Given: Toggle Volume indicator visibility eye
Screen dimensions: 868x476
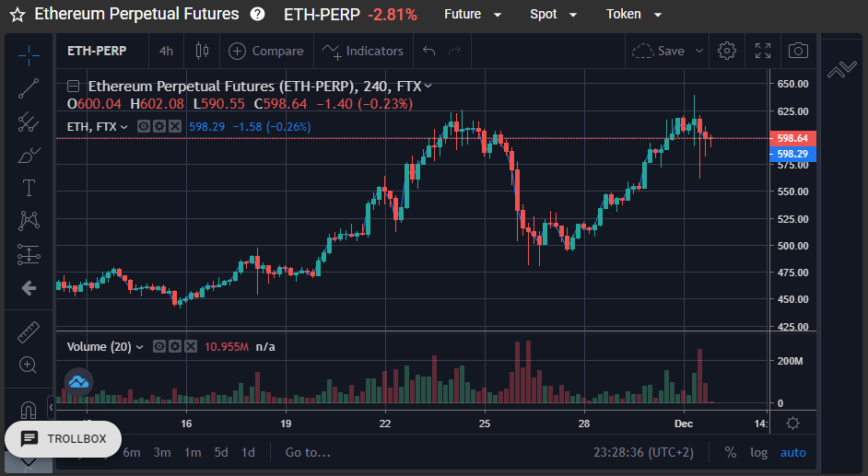Looking at the screenshot, I should (x=159, y=346).
